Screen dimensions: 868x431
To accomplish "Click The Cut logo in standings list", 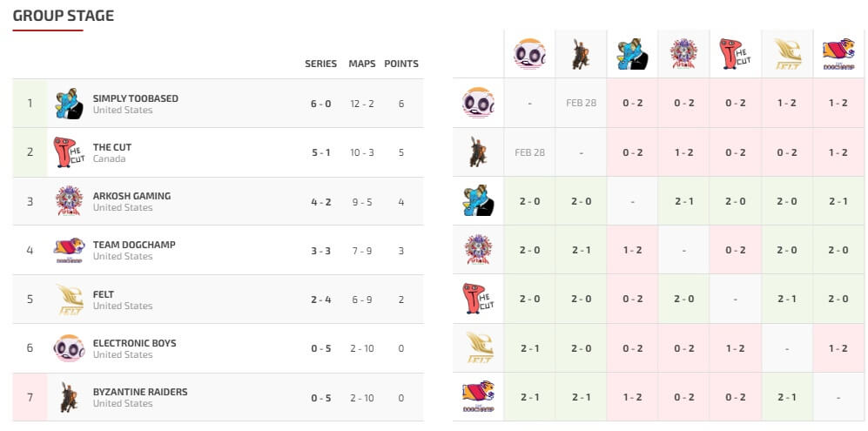I will click(x=69, y=152).
